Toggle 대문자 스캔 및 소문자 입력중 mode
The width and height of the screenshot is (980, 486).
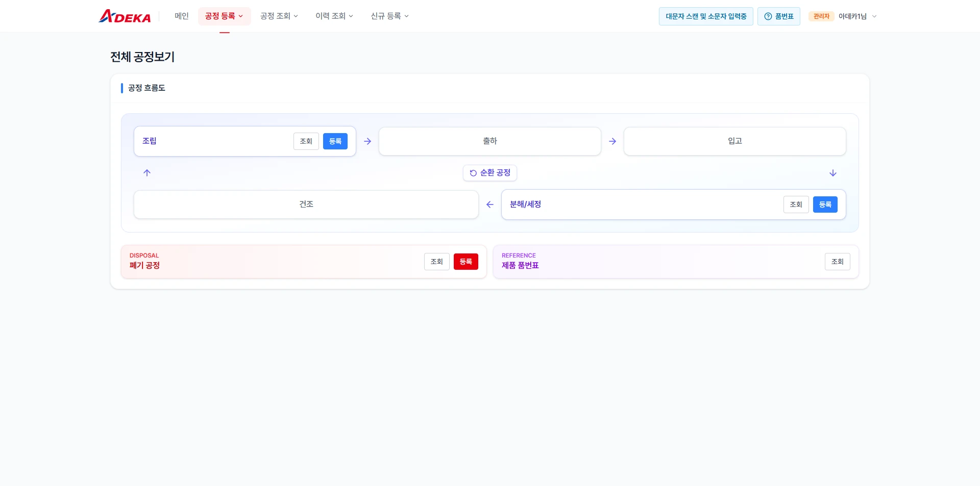[706, 16]
